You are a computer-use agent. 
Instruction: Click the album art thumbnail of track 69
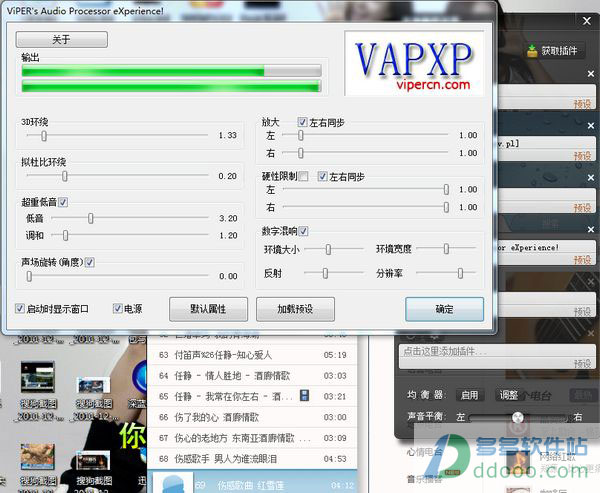[173, 483]
